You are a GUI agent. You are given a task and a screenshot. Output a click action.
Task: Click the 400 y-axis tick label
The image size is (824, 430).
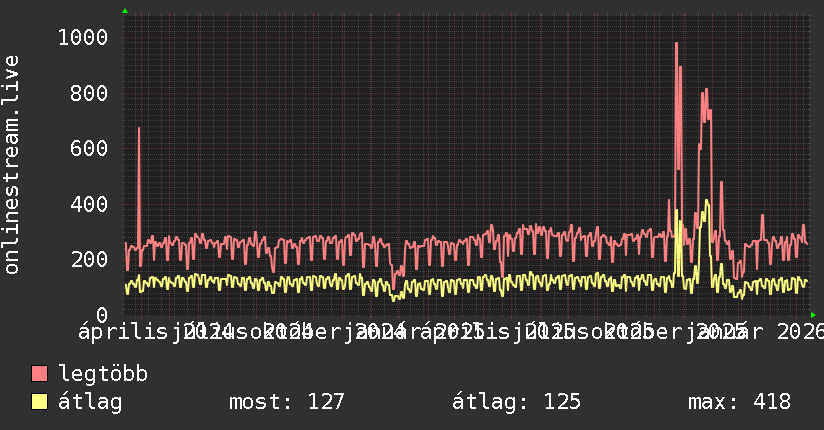(89, 204)
